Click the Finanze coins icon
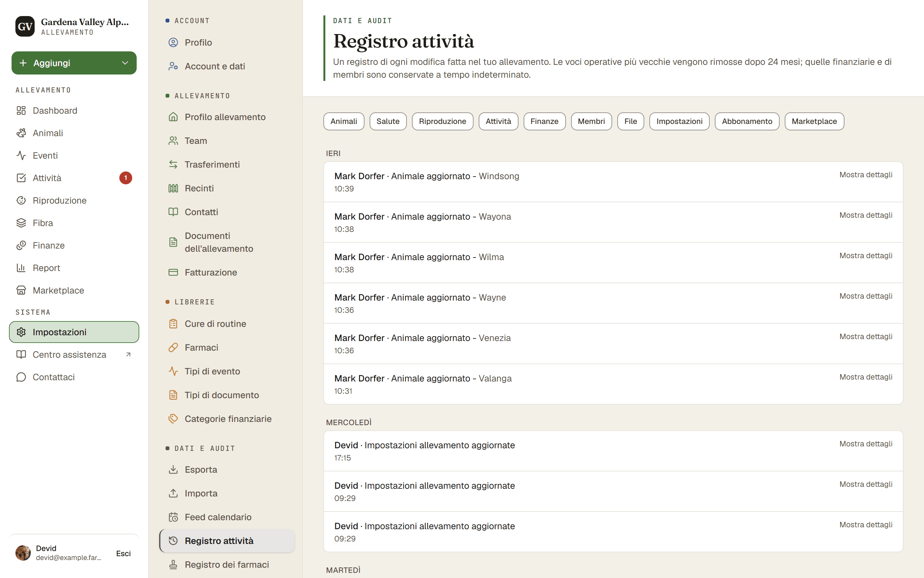The height and width of the screenshot is (578, 924). coord(21,245)
